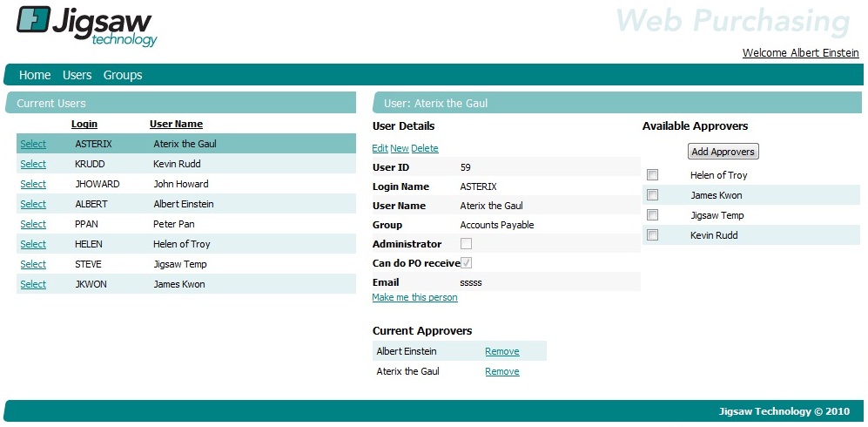868x427 pixels.
Task: Delete the current user via link
Action: coord(425,148)
